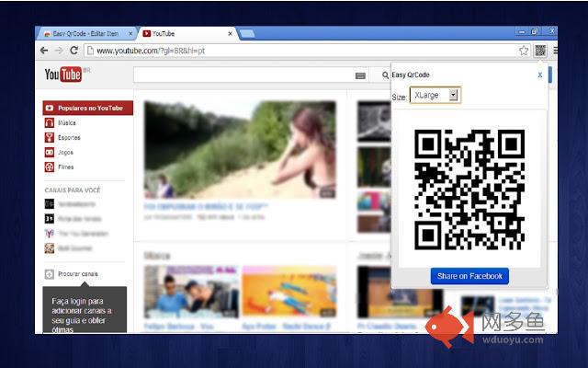Screen dimensions: 588x368
Task: Open the Filmes category
Action: point(66,167)
